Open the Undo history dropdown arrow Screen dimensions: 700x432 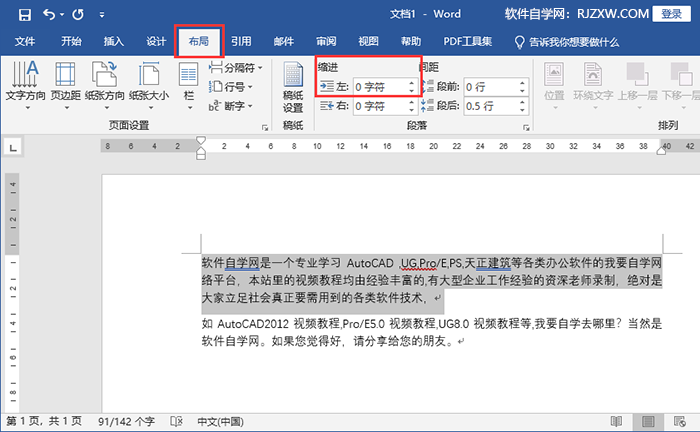[62, 15]
